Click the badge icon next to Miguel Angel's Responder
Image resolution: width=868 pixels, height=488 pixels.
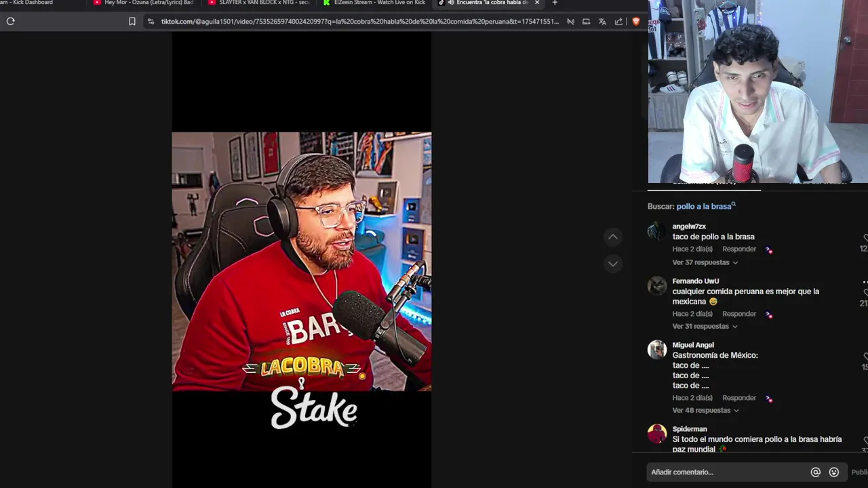[769, 399]
